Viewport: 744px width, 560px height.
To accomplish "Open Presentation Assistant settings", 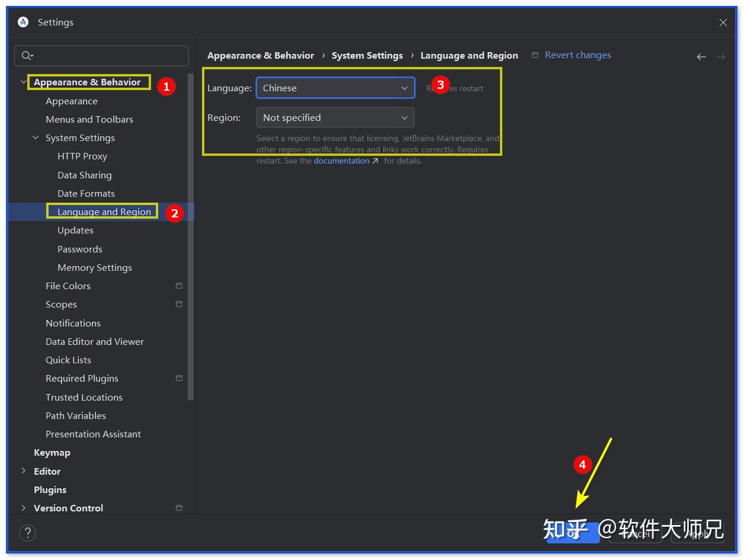I will pos(93,434).
